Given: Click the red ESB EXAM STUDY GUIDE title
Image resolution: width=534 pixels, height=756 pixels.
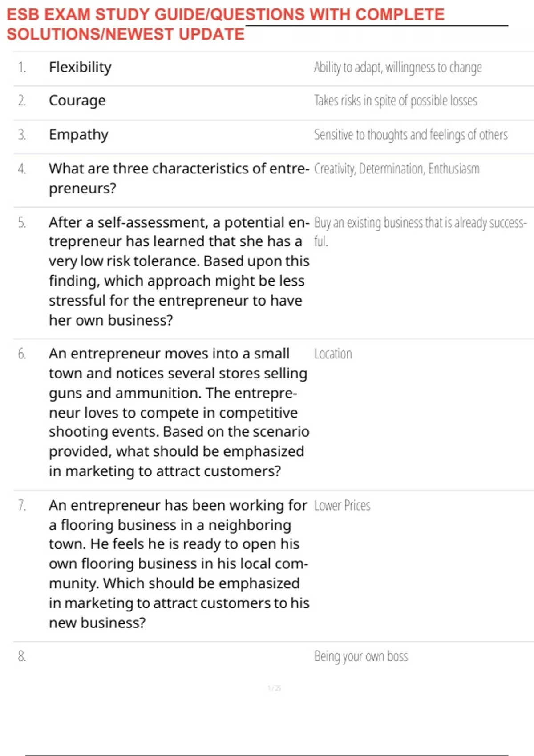Looking at the screenshot, I should [x=225, y=15].
